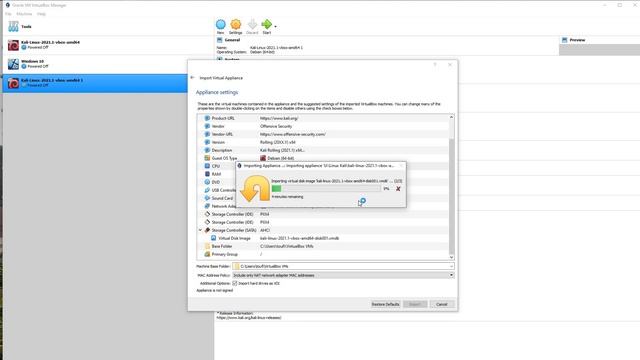Open the Tools entry icon in VirtualBox Manager
The height and width of the screenshot is (360, 640).
[13, 27]
